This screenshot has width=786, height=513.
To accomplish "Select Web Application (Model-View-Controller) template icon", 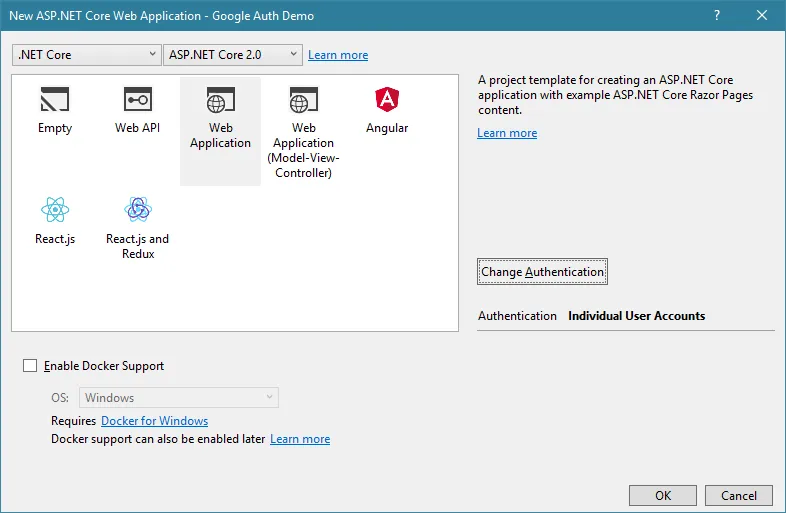I will (303, 99).
